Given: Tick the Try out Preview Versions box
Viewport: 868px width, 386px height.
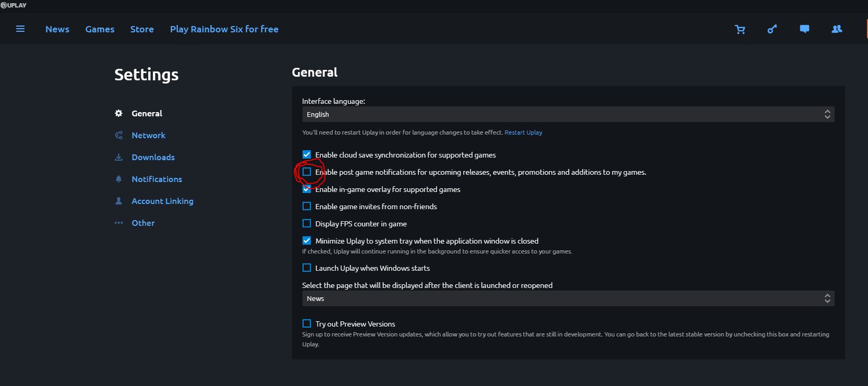Looking at the screenshot, I should coord(307,323).
